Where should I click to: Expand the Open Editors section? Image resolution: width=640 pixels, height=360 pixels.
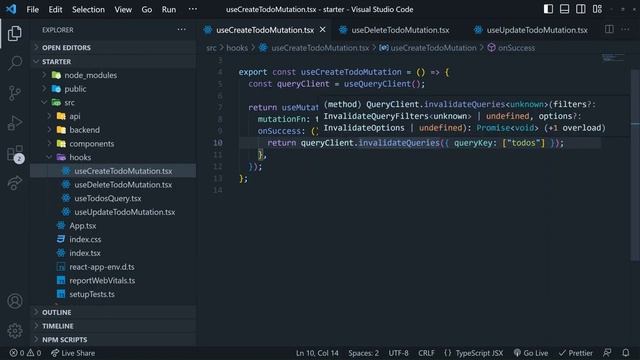coord(113,48)
